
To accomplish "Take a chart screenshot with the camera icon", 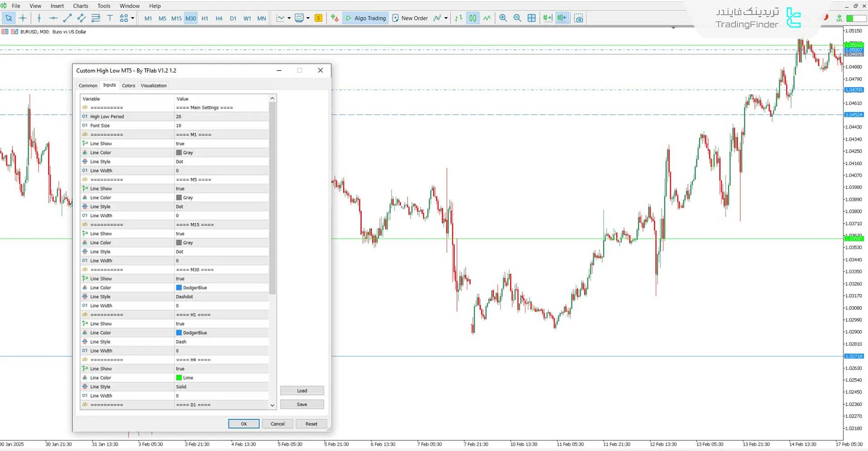I will click(x=579, y=18).
